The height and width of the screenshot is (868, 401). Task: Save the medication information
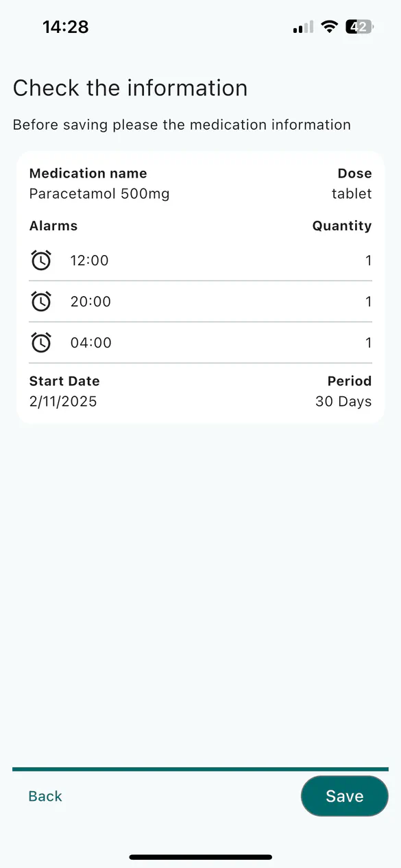pos(345,796)
